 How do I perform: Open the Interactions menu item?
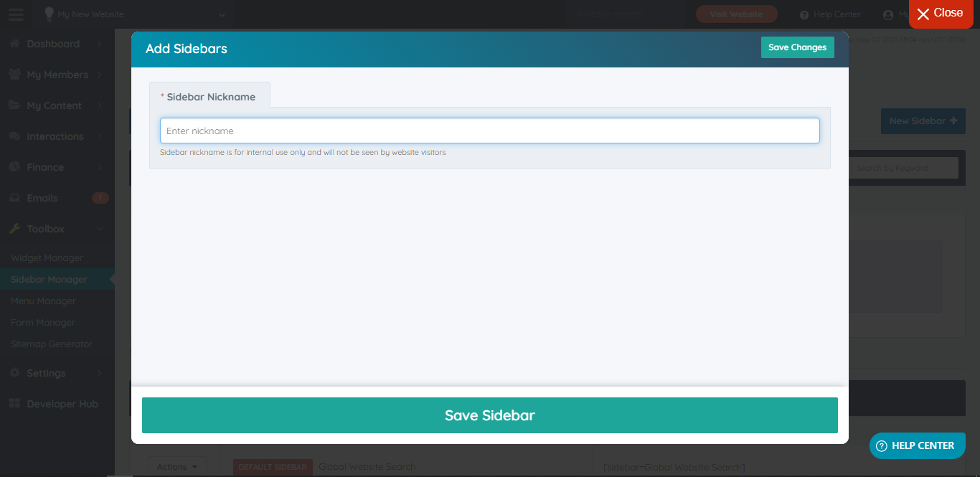click(x=57, y=136)
